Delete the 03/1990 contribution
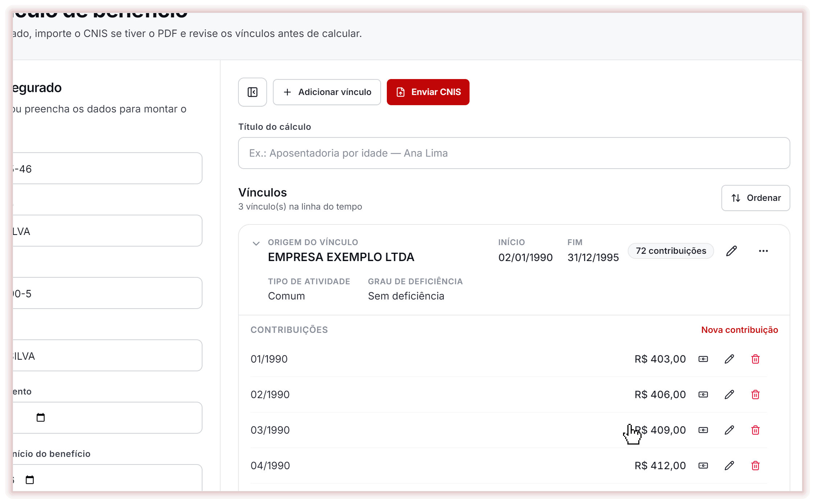 click(755, 430)
